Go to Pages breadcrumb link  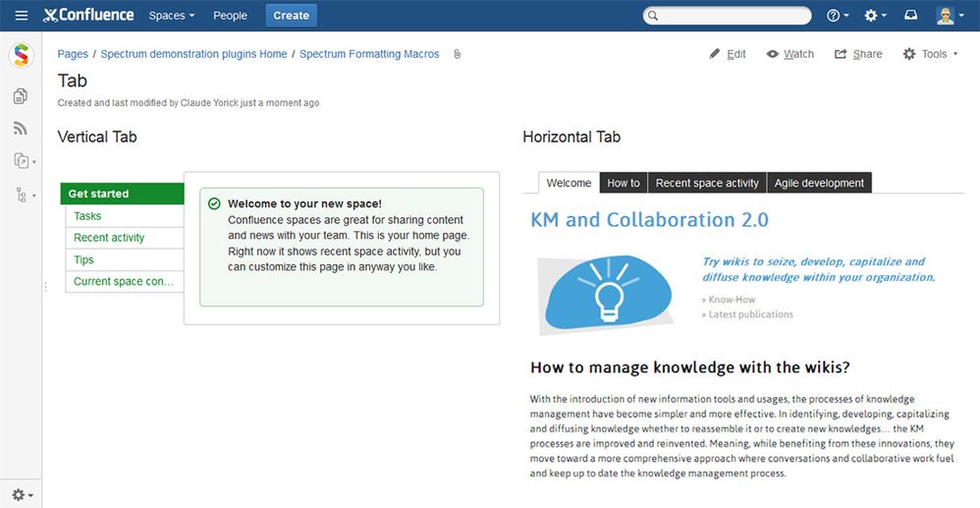tap(73, 54)
